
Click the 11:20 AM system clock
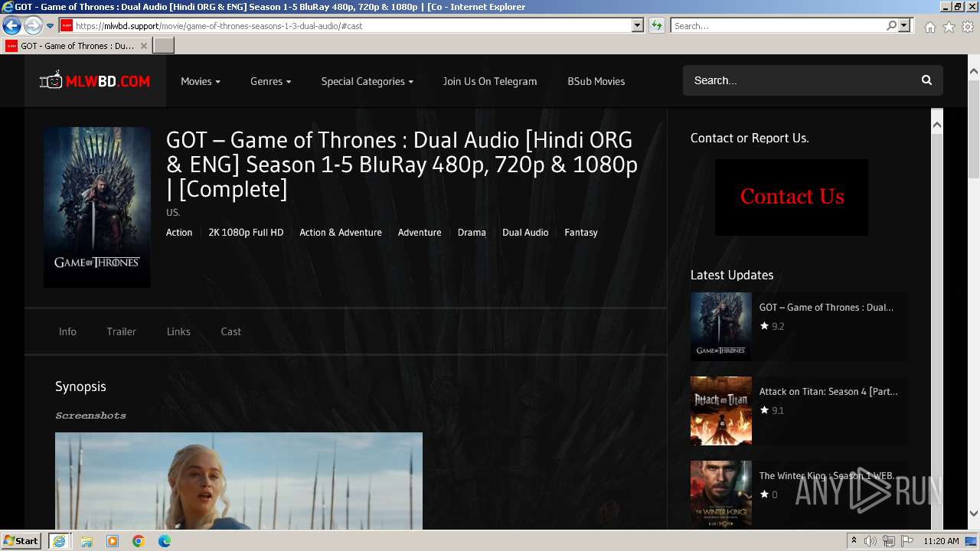tap(941, 541)
